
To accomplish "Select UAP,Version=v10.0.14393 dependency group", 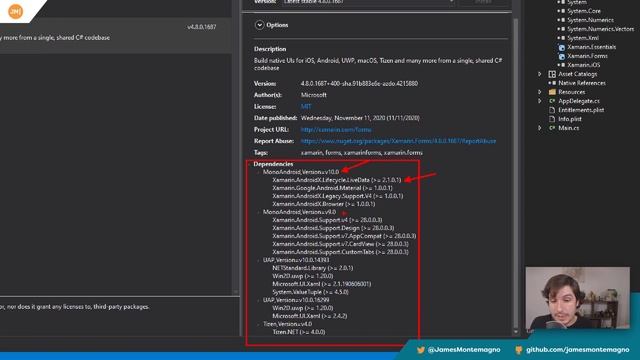I will click(x=296, y=260).
